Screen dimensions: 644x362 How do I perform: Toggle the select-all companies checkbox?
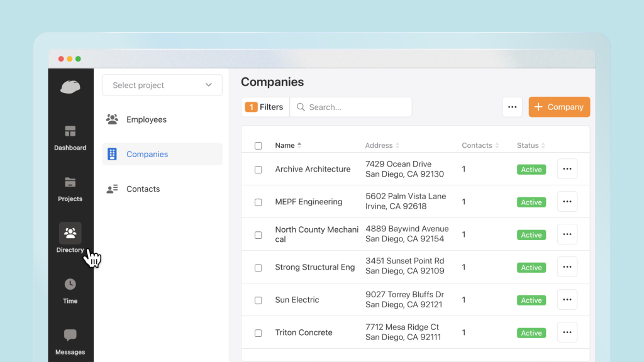(x=258, y=146)
